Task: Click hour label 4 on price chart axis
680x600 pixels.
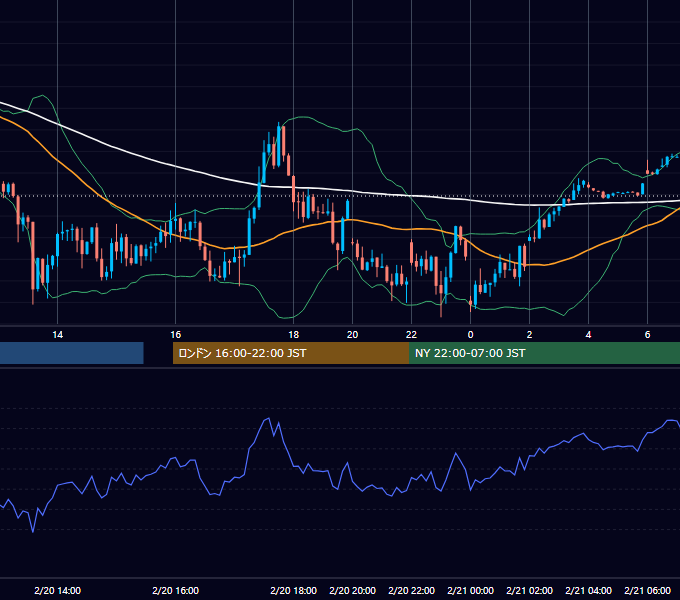Action: pos(588,334)
